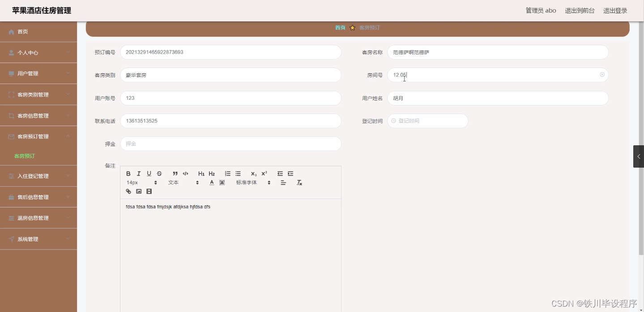Viewport: 644px width, 312px height.
Task: Focus the 联系电话 input field
Action: [x=230, y=121]
